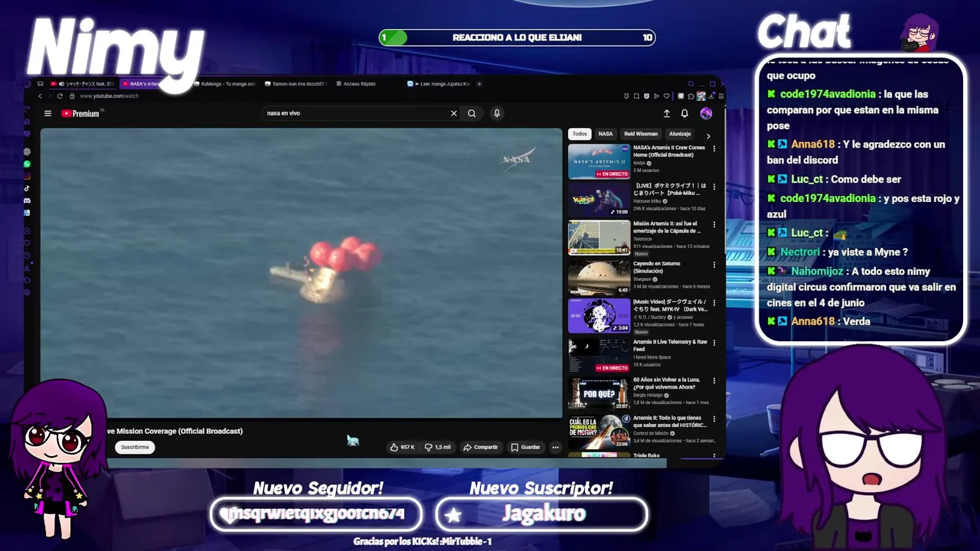Open options for Cayendo en Saturno video
Screen dimensions: 980x551
[x=714, y=264]
